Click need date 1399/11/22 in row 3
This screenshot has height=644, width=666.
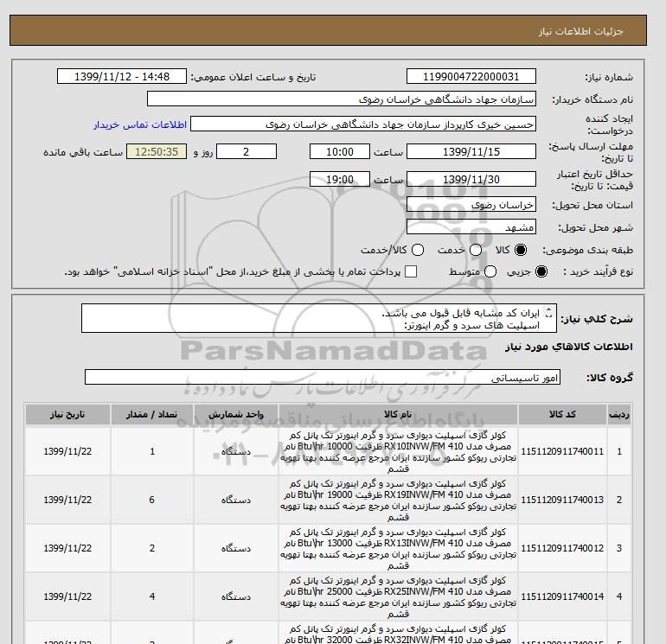tap(67, 548)
